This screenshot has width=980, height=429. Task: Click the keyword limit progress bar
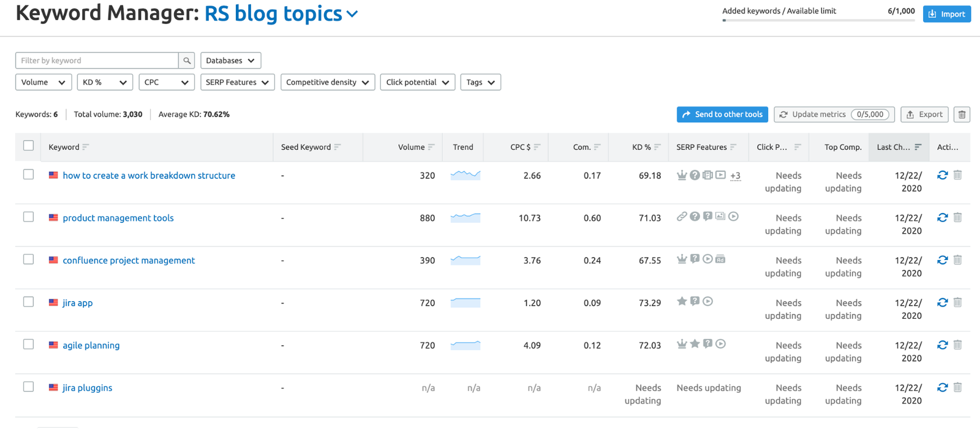(818, 20)
